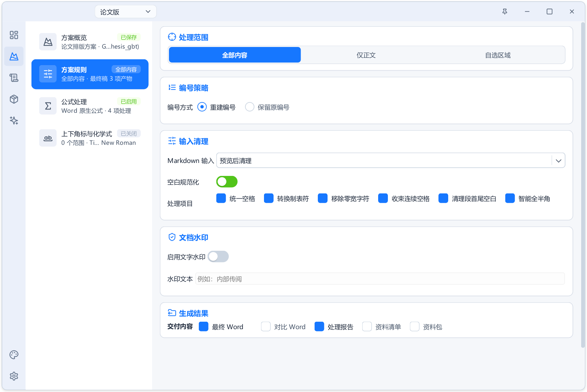Click the 水印文本 input field

380,279
